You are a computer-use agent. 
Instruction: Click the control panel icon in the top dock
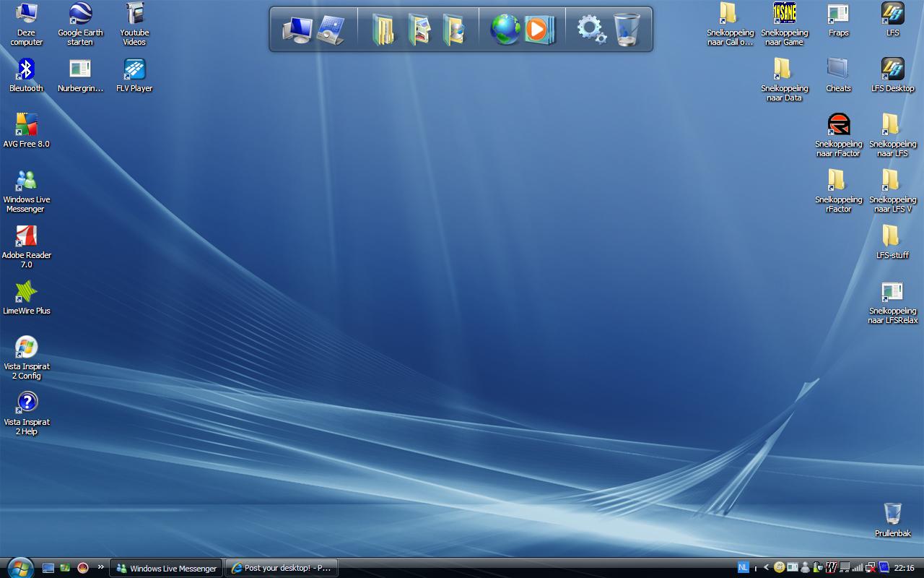331,30
